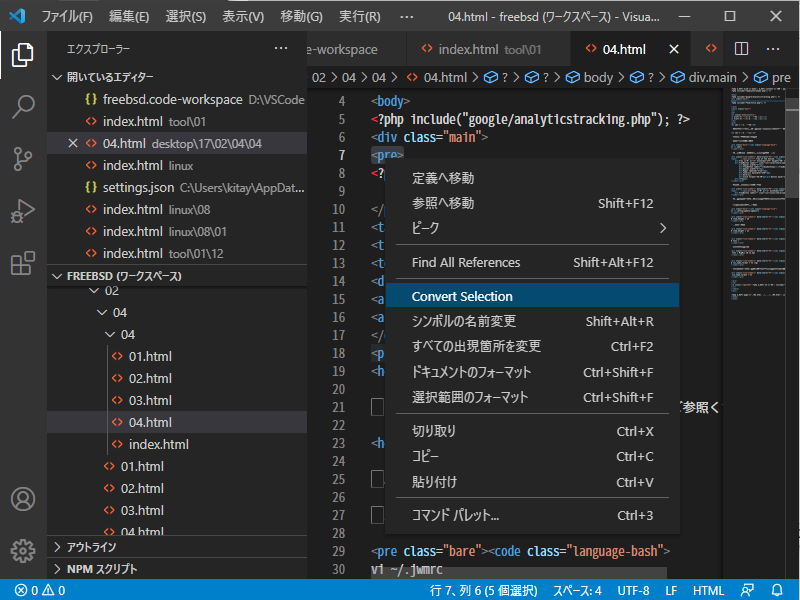Open the 実行(R) menu

[360, 17]
